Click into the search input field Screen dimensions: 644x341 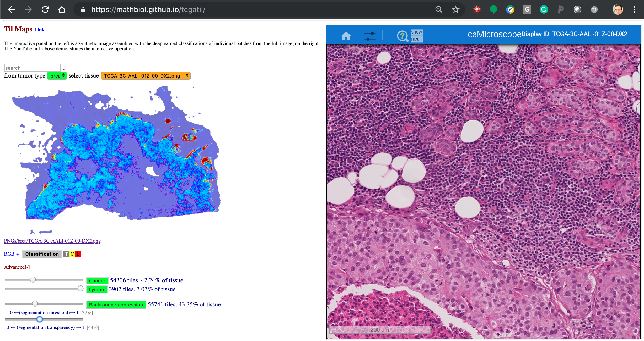coord(32,68)
